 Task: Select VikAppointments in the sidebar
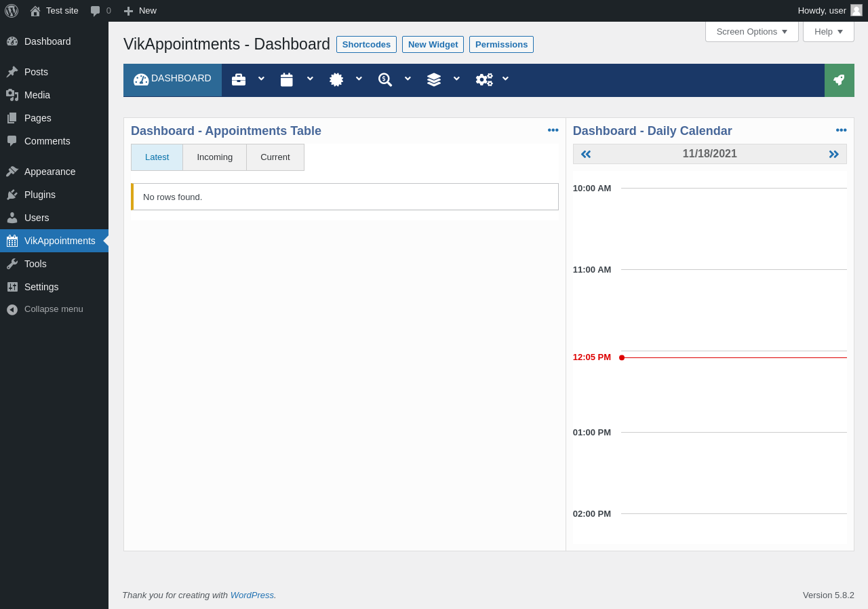pos(54,241)
